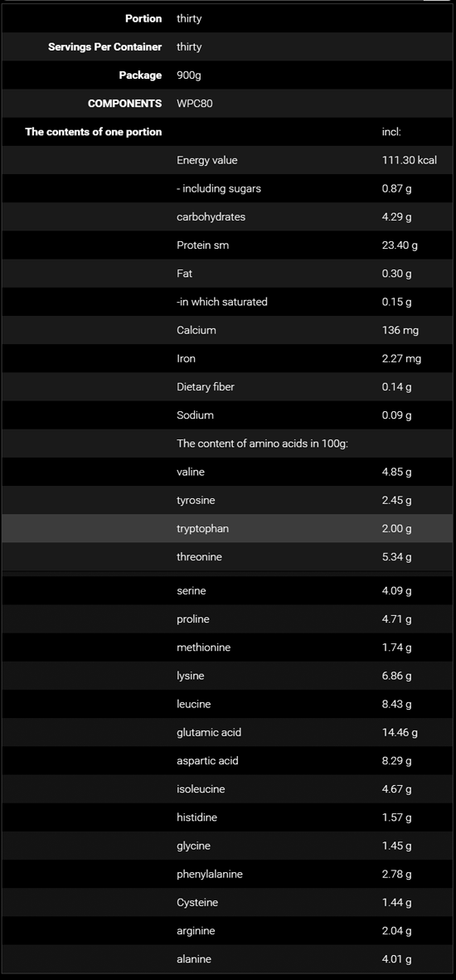Select the Calcium 136 mg value

[400, 330]
